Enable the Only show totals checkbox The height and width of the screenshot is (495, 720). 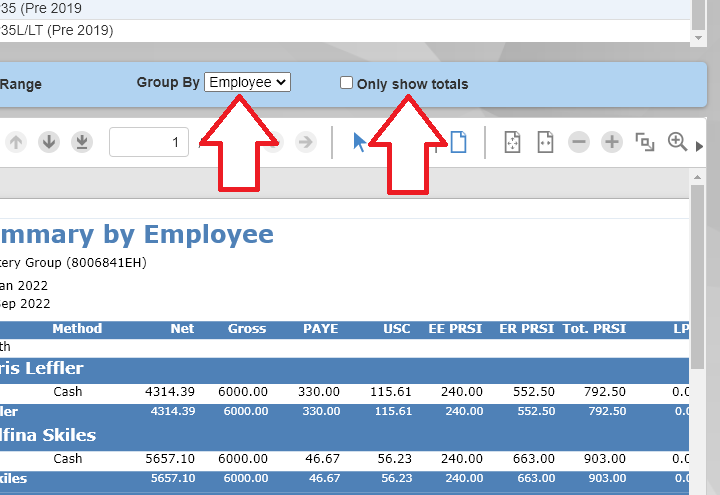pos(346,83)
